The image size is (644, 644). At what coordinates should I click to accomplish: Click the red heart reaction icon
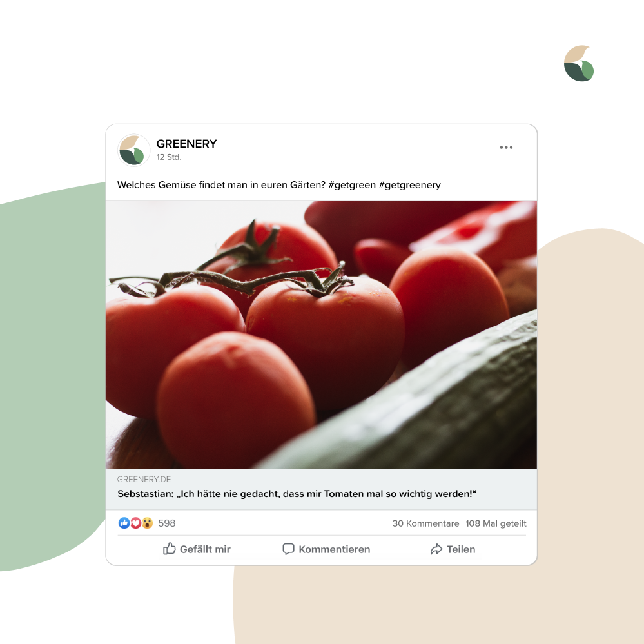click(135, 523)
